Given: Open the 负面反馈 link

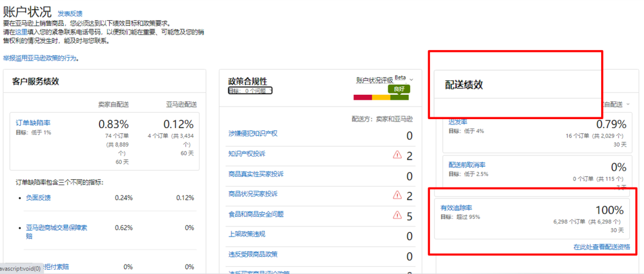Looking at the screenshot, I should tap(39, 198).
